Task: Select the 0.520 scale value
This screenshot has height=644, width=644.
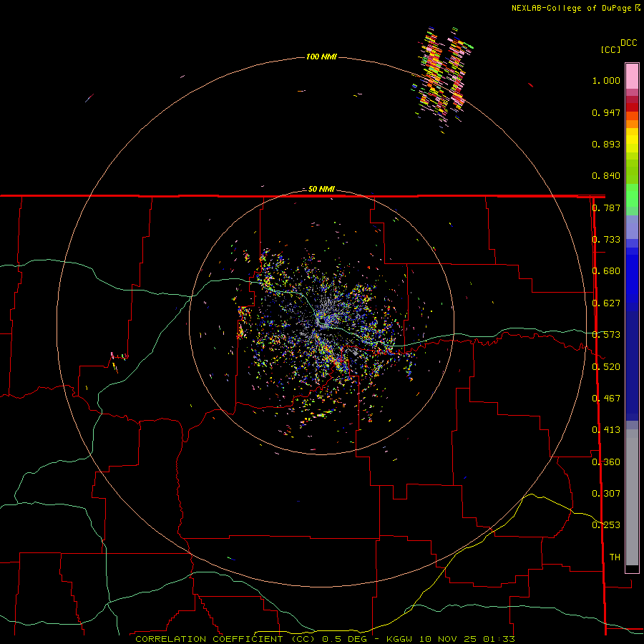Action: [606, 367]
